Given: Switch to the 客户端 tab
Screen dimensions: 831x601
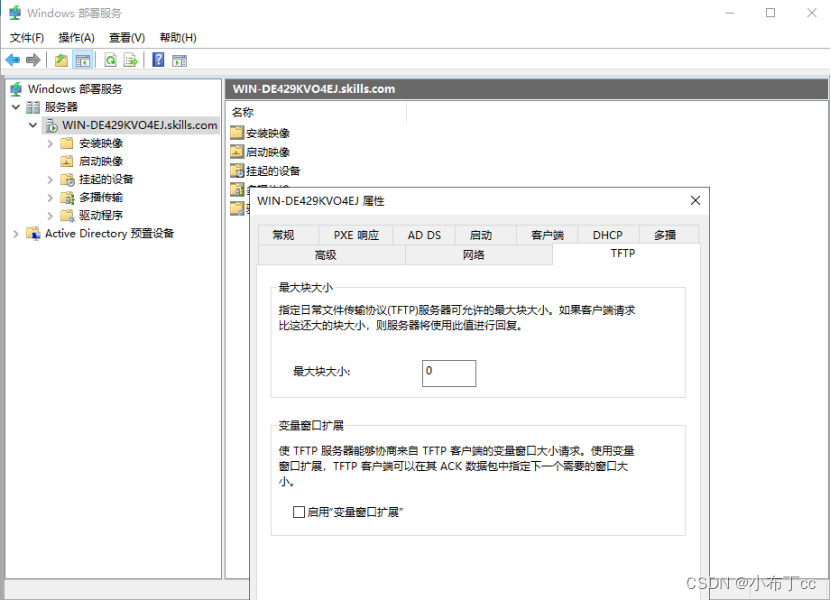Looking at the screenshot, I should coord(547,235).
